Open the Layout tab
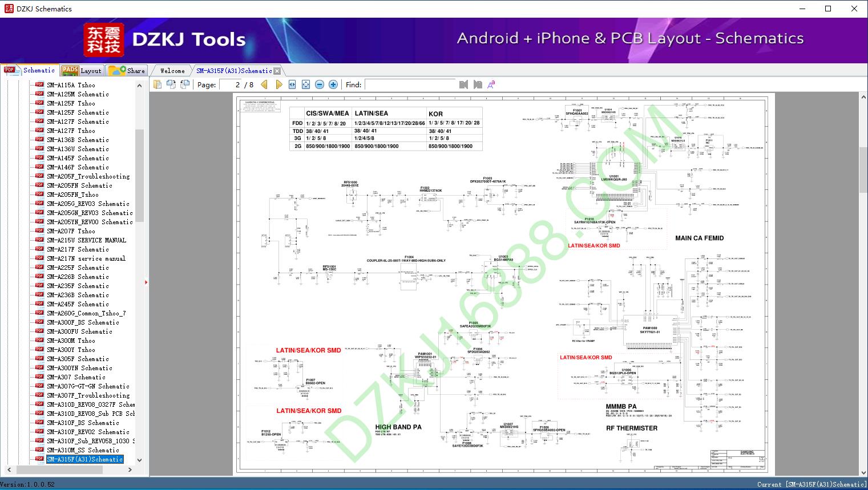The height and width of the screenshot is (490, 868). (82, 71)
